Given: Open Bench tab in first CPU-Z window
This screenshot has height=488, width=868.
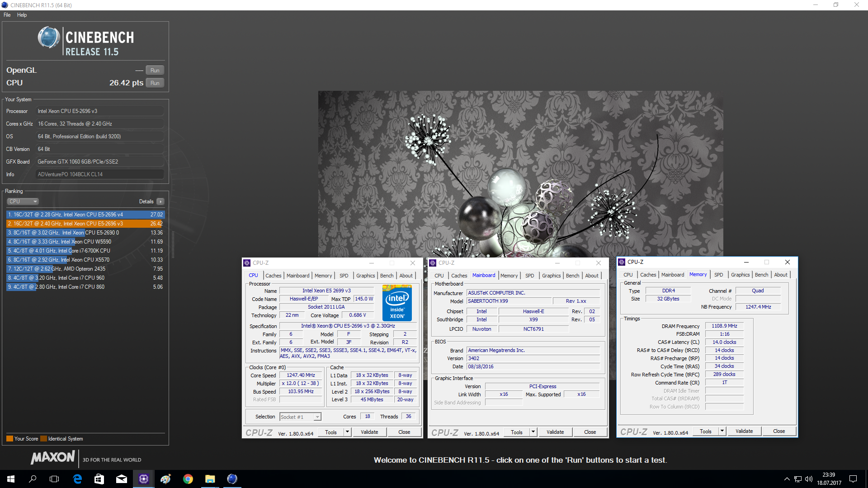Looking at the screenshot, I should [x=387, y=276].
